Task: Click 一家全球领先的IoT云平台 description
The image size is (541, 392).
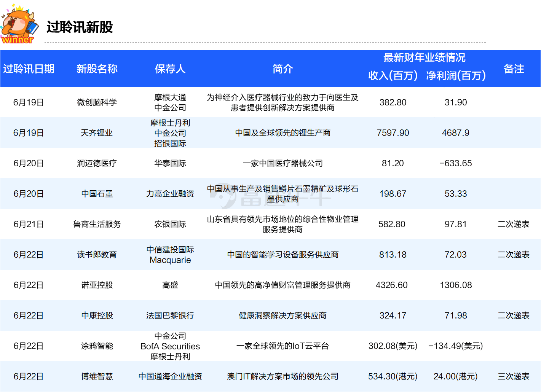Action: coord(282,346)
